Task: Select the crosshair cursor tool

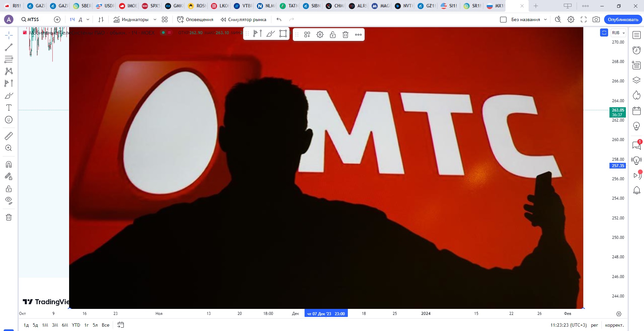Action: tap(9, 35)
